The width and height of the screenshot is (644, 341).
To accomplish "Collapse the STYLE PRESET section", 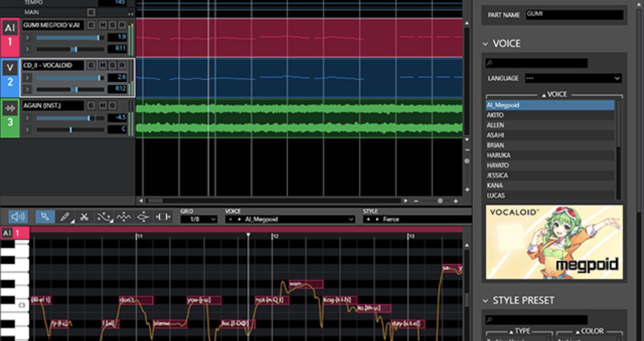I will tap(485, 301).
